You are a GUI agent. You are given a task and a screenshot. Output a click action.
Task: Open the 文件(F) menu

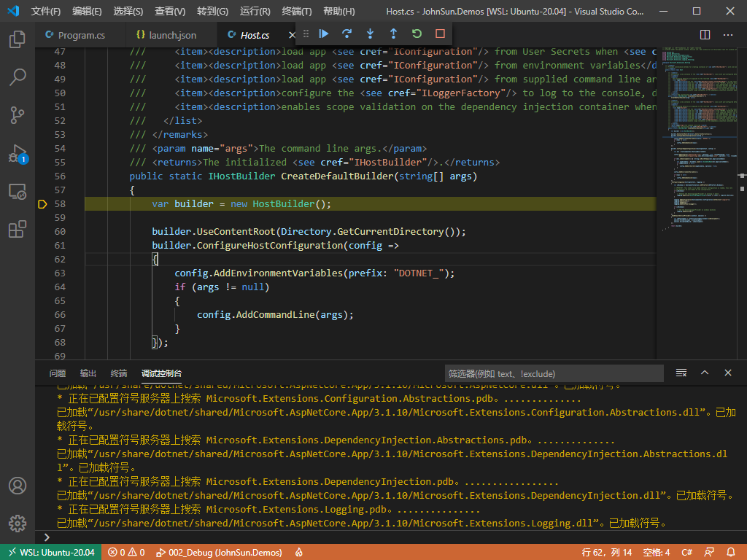click(46, 11)
